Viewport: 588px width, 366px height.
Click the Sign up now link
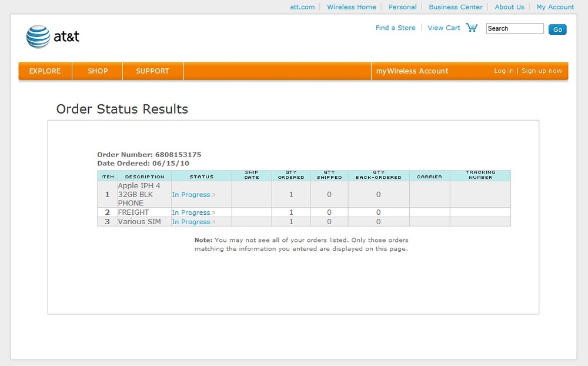click(542, 71)
